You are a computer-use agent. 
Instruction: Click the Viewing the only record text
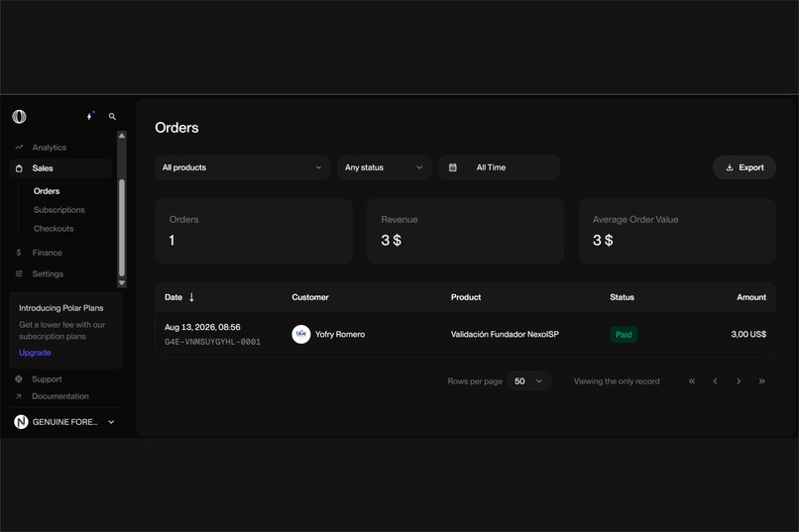pyautogui.click(x=617, y=381)
